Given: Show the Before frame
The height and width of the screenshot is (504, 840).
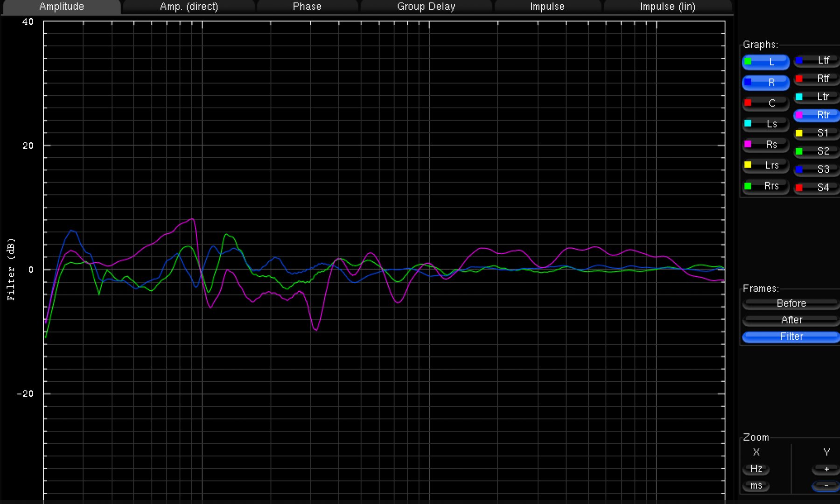Looking at the screenshot, I should click(x=791, y=303).
